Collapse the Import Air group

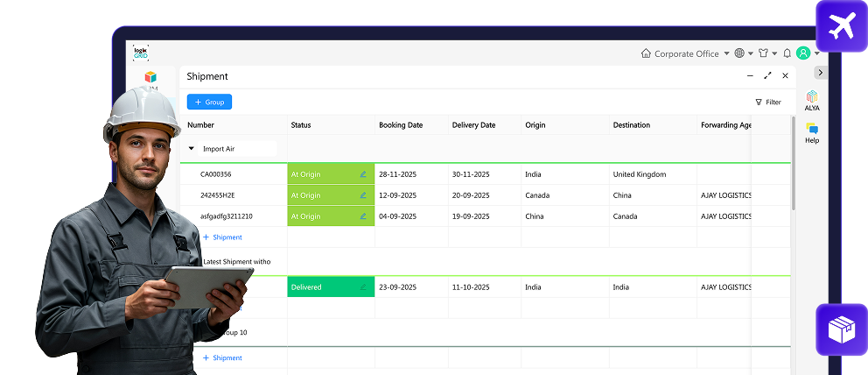coord(192,149)
